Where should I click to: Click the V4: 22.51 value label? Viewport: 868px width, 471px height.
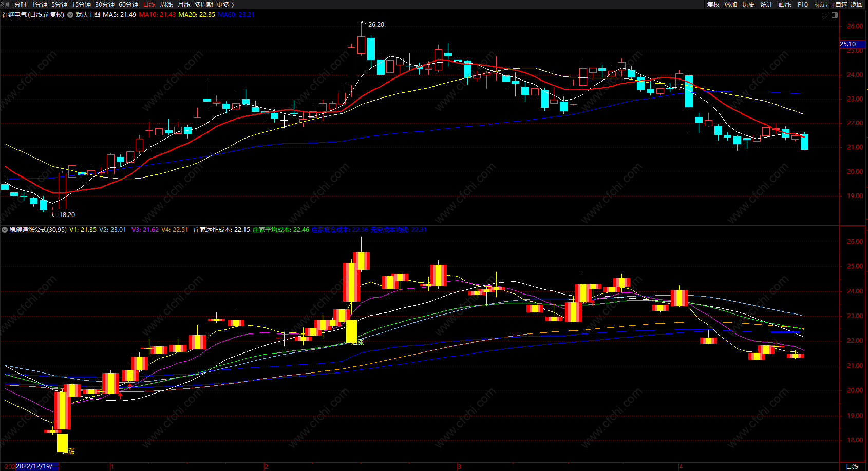(175, 230)
